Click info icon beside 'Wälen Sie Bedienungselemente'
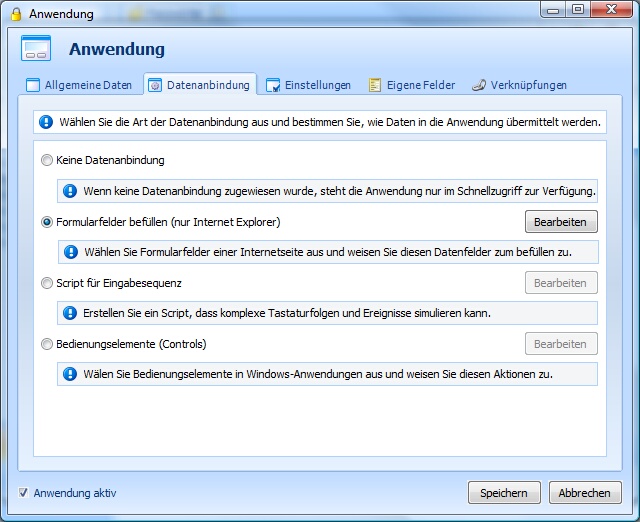 [x=70, y=374]
